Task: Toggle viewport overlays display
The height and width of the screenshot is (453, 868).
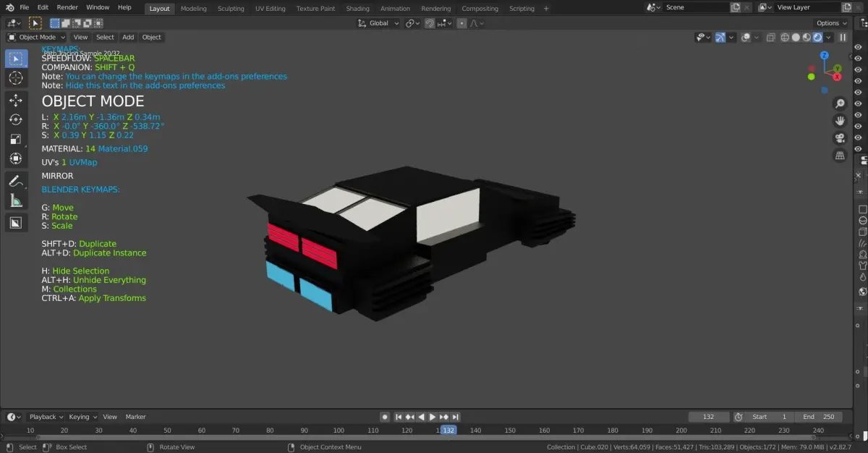Action: tap(745, 38)
